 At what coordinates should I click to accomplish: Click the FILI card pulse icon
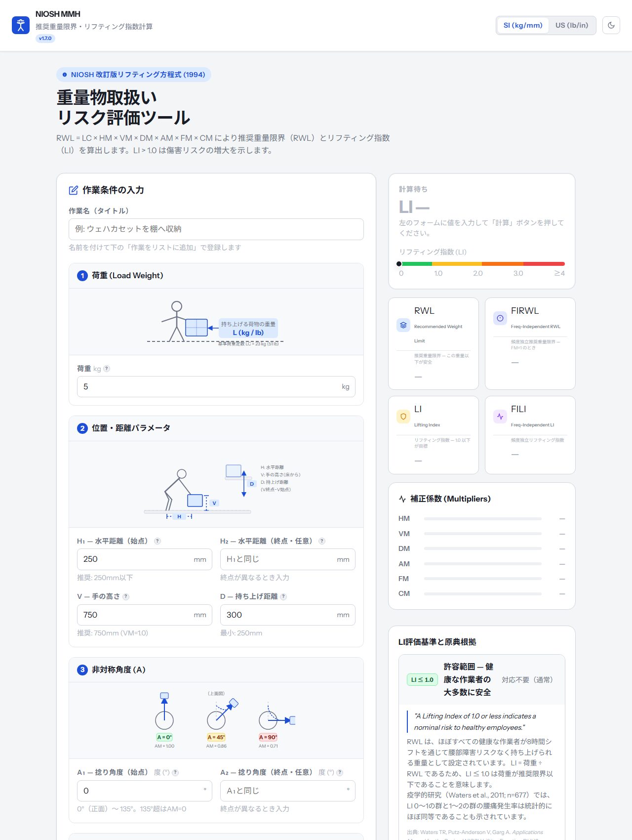(500, 417)
